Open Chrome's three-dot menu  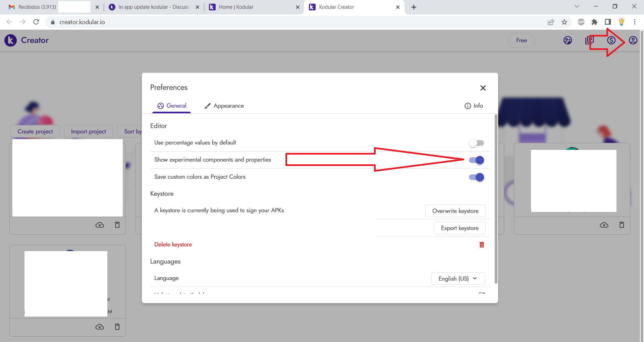[635, 22]
